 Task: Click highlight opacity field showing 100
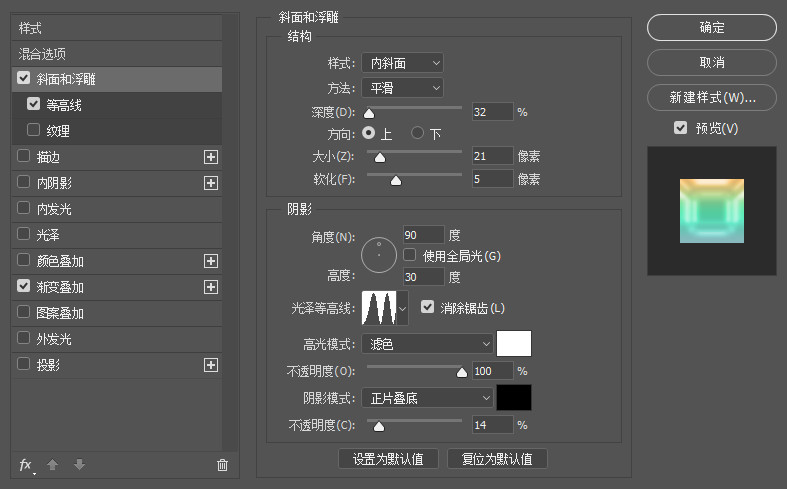tap(493, 371)
